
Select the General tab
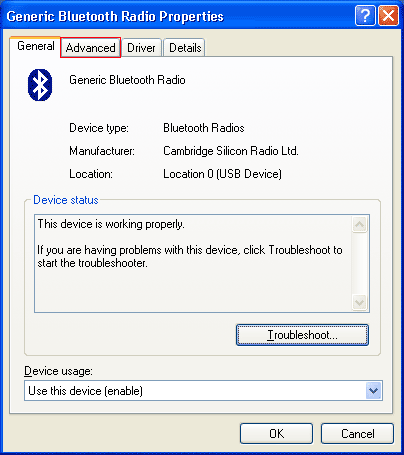(36, 46)
